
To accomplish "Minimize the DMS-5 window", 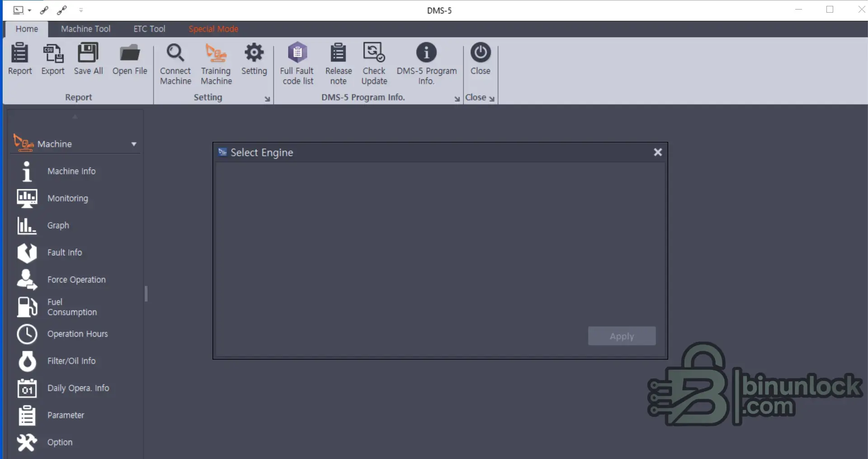I will 798,9.
